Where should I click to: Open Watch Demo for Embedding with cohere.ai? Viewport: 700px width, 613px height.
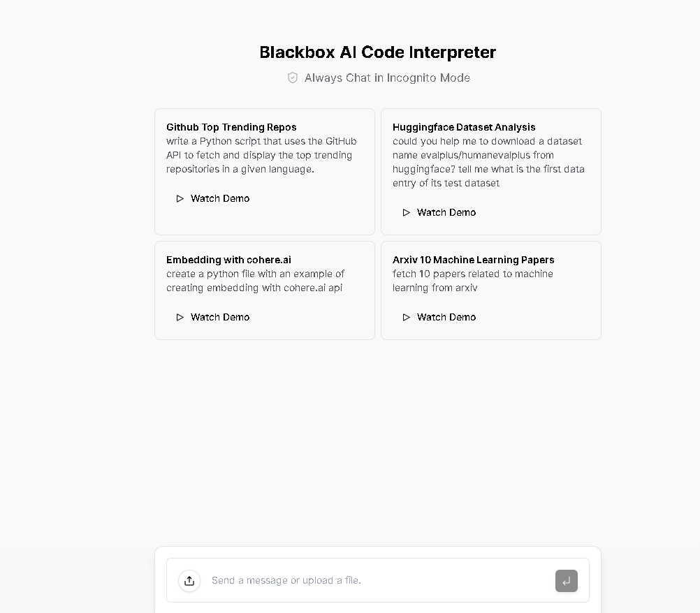pos(219,317)
